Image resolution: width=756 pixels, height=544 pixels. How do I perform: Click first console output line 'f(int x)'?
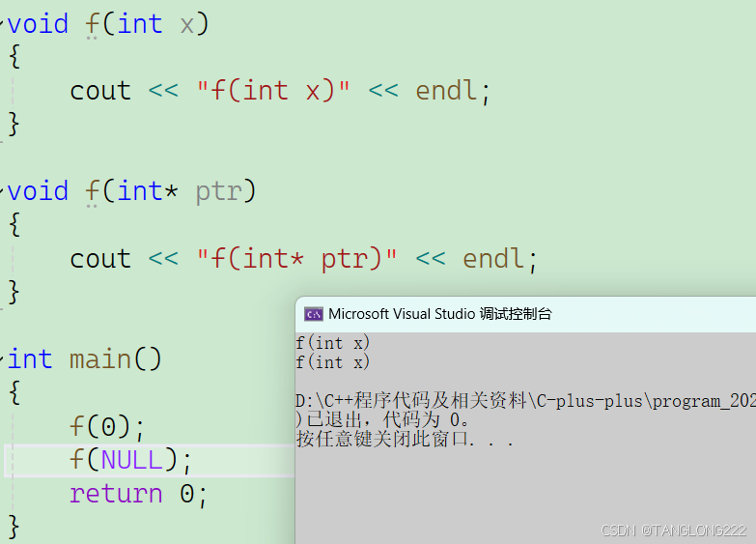[x=333, y=343]
